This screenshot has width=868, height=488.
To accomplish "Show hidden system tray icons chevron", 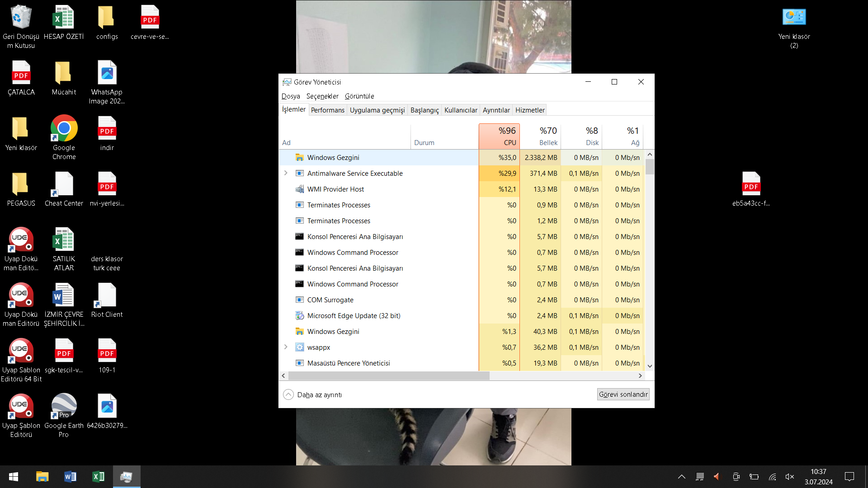I will (x=681, y=477).
